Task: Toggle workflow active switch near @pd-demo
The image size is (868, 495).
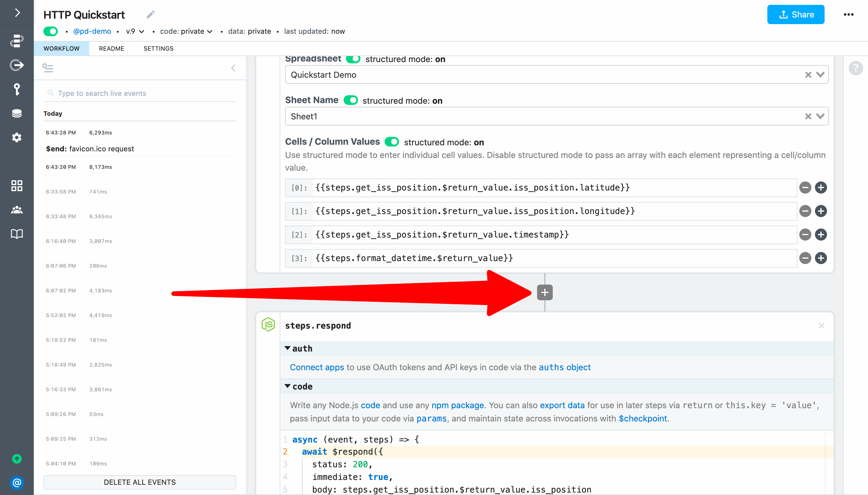Action: coord(51,31)
